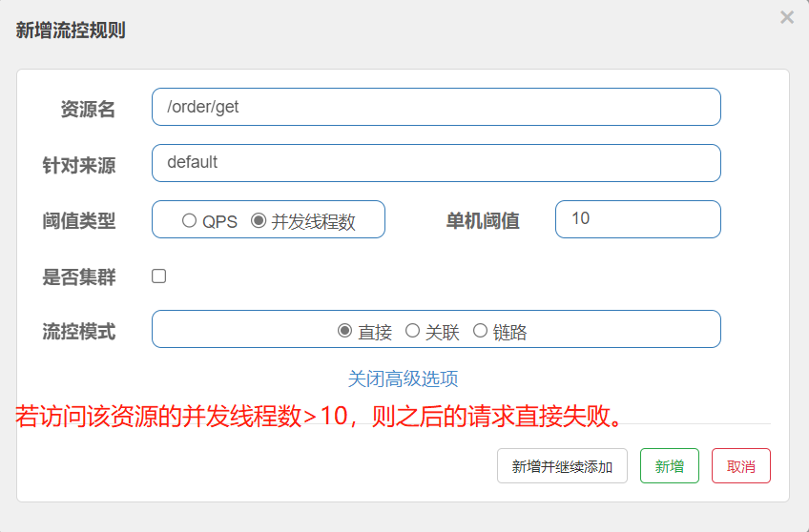Focus the 针对来源 default text box

pos(435,163)
